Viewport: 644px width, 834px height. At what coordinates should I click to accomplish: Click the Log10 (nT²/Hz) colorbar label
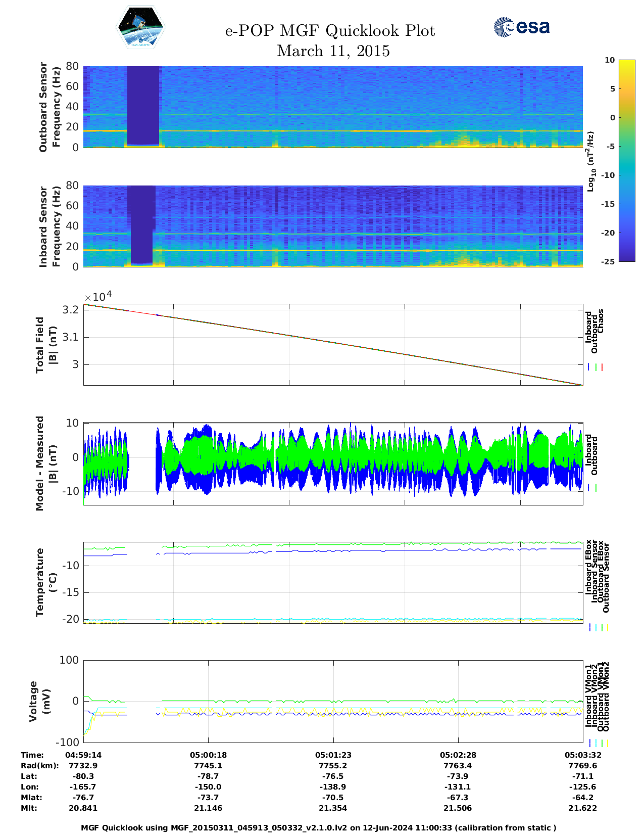click(590, 161)
